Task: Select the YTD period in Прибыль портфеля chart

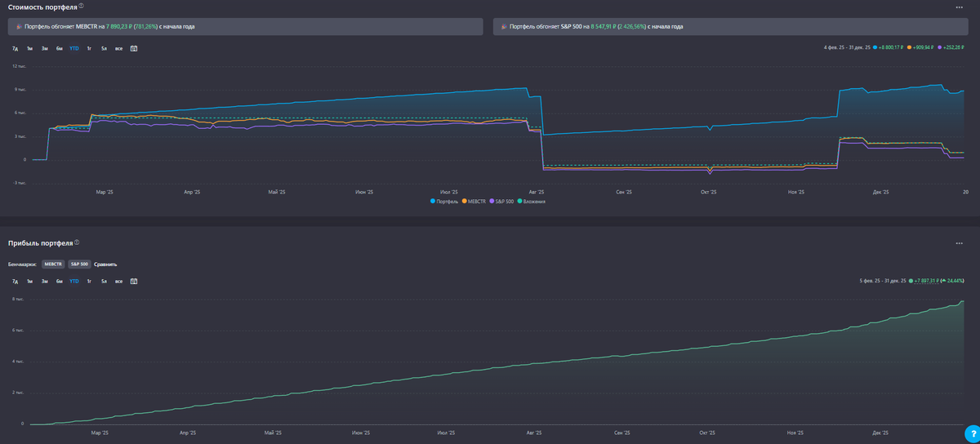Action: coord(74,281)
